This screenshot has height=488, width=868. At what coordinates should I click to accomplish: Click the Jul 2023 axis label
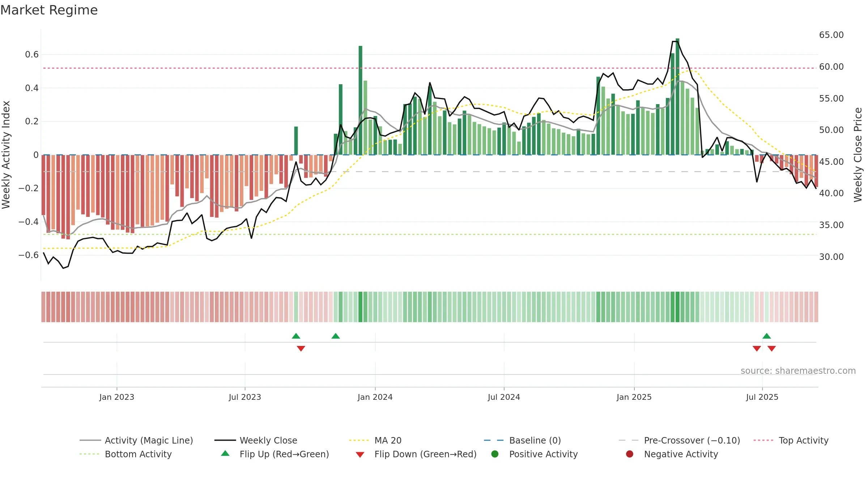245,397
